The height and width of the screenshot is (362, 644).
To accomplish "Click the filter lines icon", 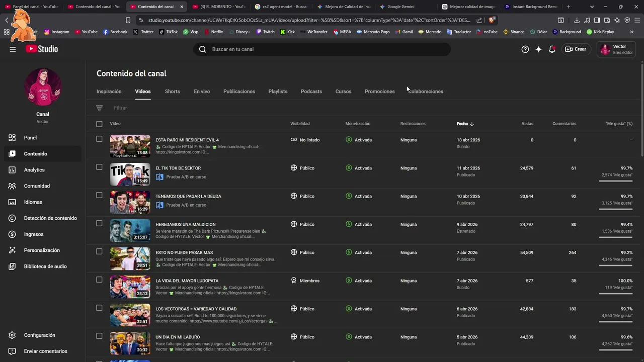I will click(99, 108).
